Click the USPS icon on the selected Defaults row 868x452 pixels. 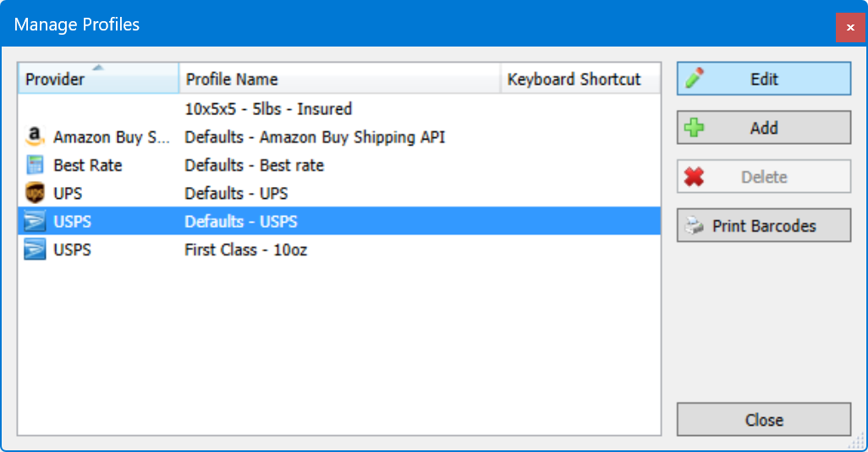(x=35, y=222)
